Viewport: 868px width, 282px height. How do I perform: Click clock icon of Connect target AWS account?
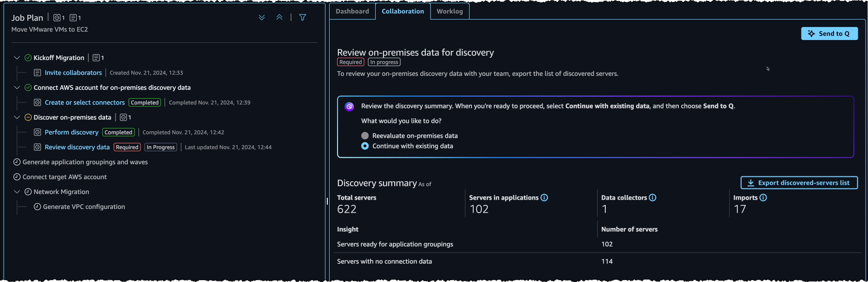tap(17, 177)
